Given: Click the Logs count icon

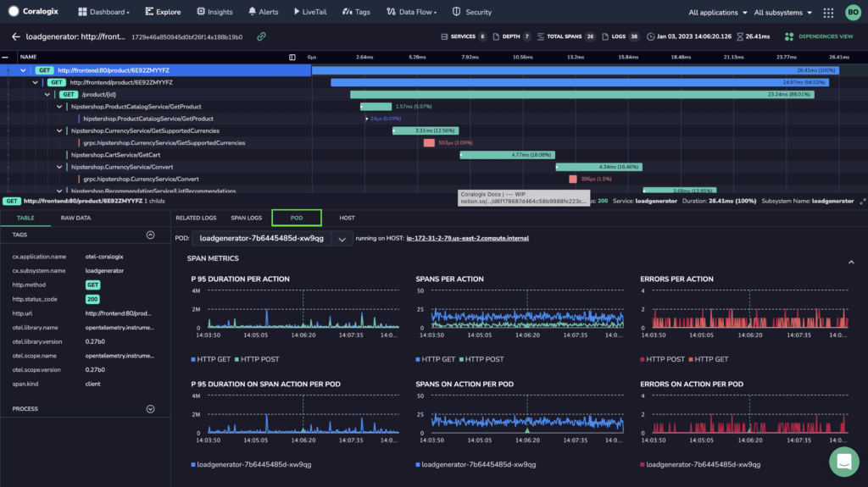Looking at the screenshot, I should (605, 36).
